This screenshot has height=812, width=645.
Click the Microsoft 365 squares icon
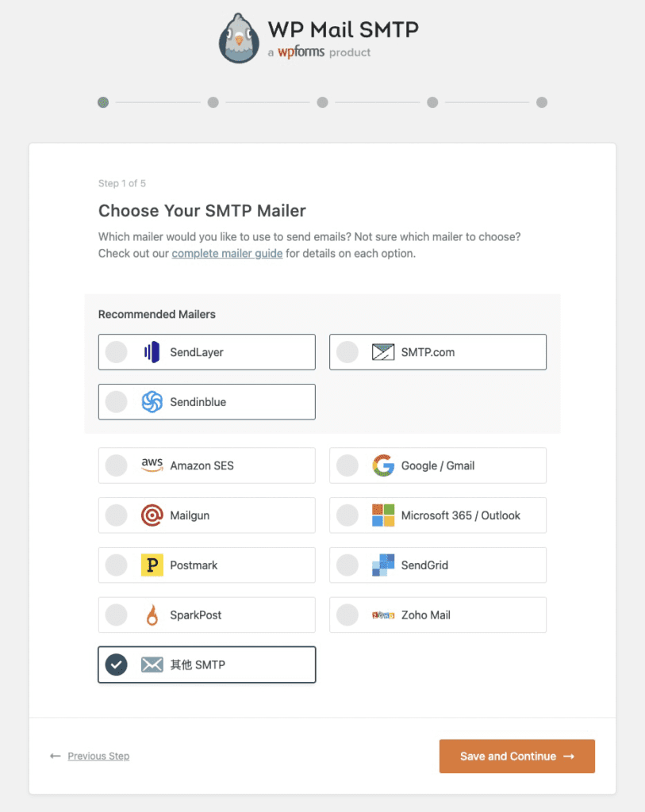click(383, 515)
